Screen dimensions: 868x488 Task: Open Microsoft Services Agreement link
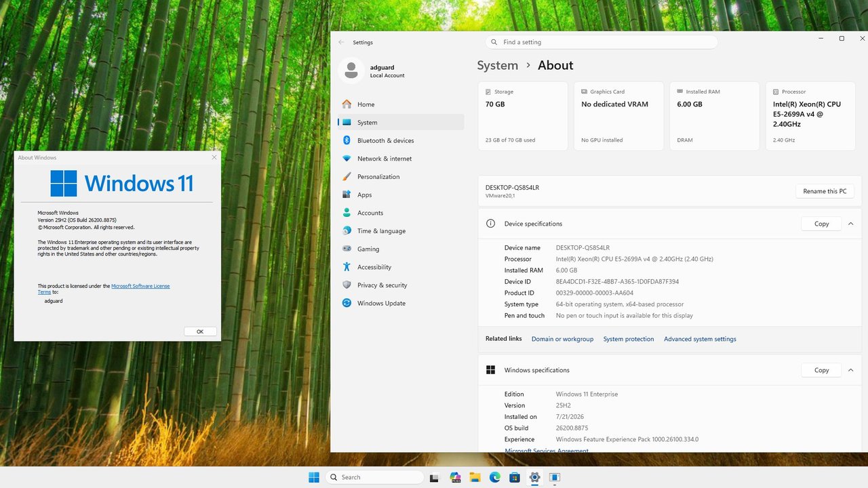pyautogui.click(x=547, y=451)
